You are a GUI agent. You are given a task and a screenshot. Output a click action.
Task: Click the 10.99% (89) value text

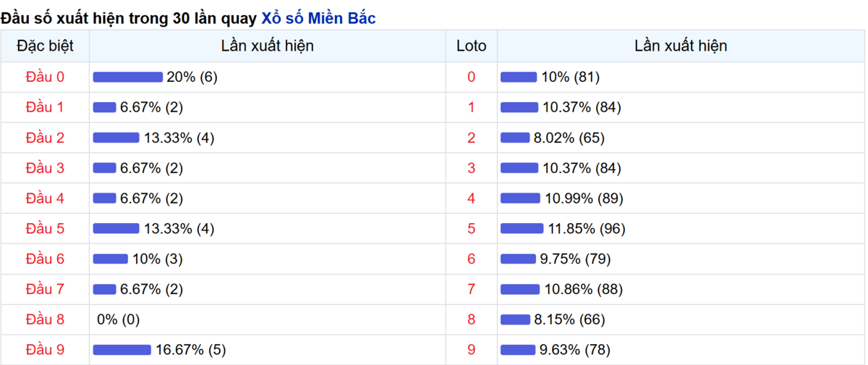click(584, 198)
